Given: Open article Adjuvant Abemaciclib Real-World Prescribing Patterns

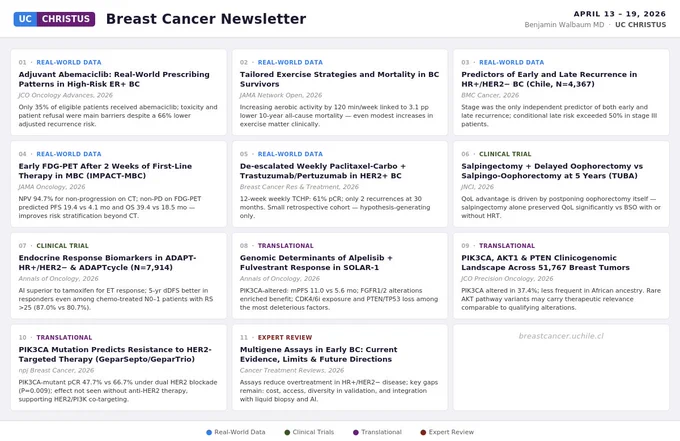Looking at the screenshot, I should (114, 79).
